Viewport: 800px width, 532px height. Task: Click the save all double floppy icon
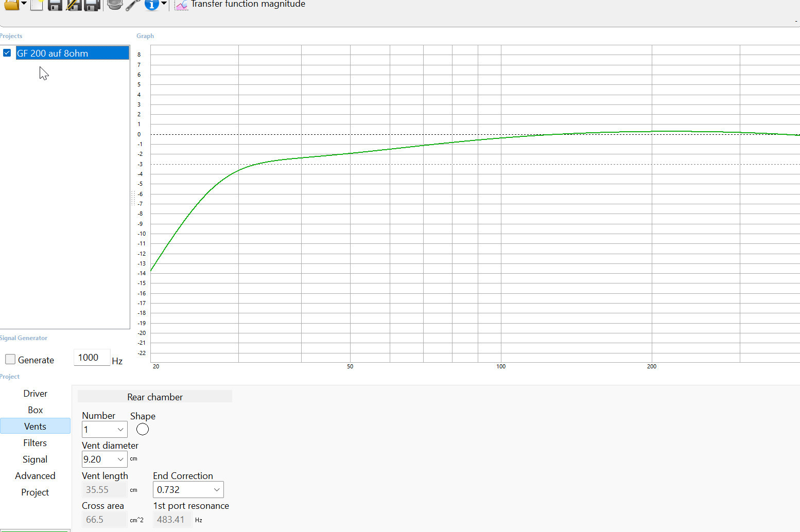pos(92,5)
